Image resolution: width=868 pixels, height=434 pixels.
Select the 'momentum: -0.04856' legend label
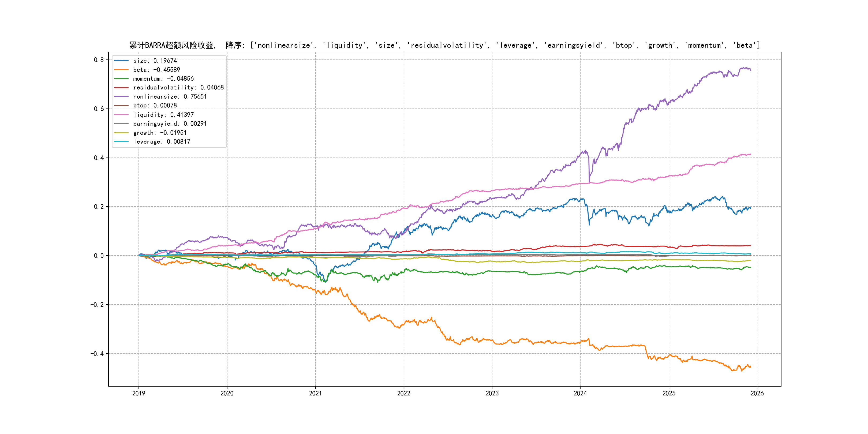click(163, 78)
